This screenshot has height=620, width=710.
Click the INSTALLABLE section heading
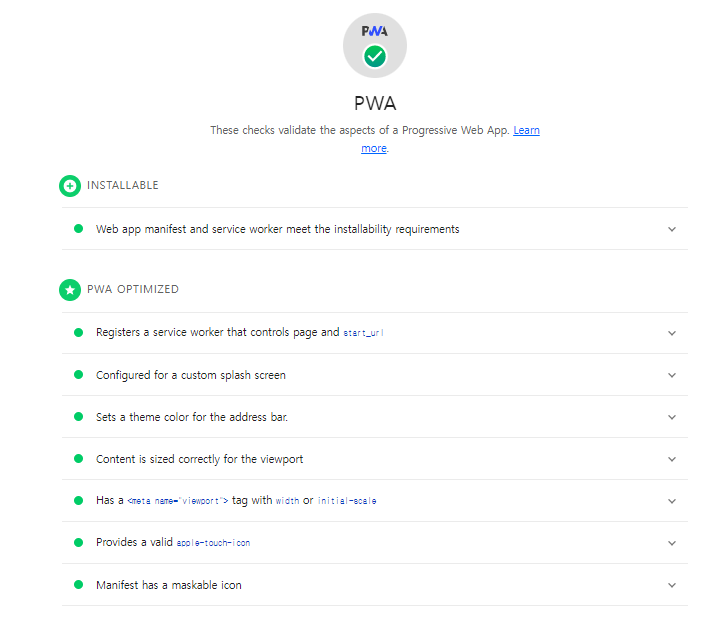123,185
